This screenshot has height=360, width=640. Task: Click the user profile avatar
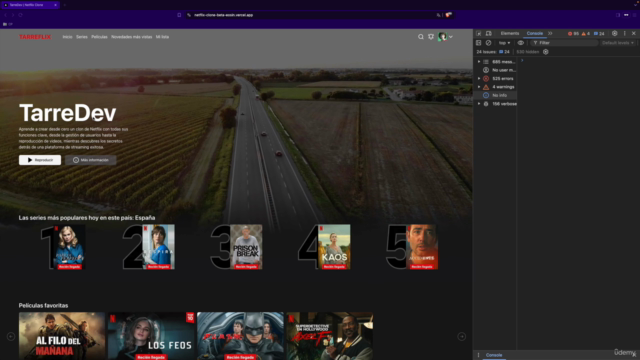click(x=442, y=37)
